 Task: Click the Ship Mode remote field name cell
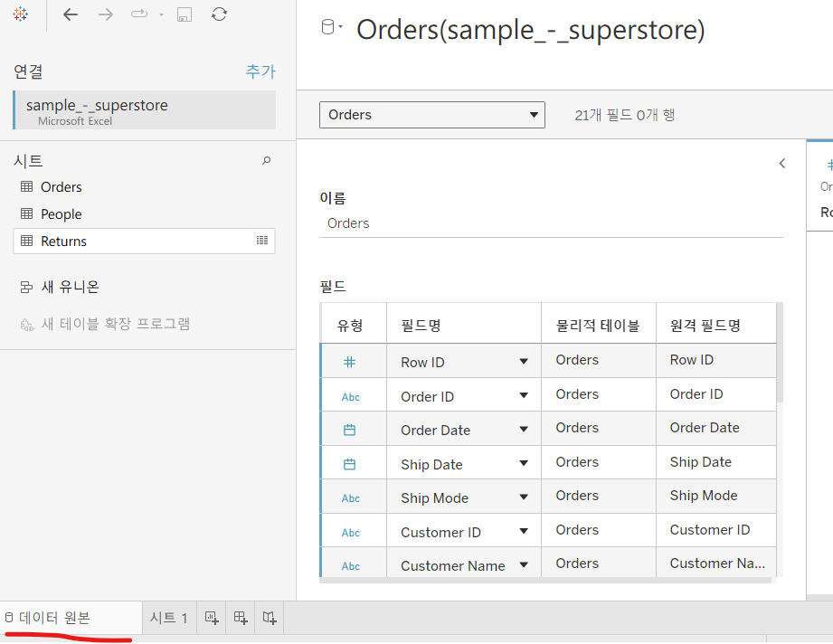pos(716,496)
